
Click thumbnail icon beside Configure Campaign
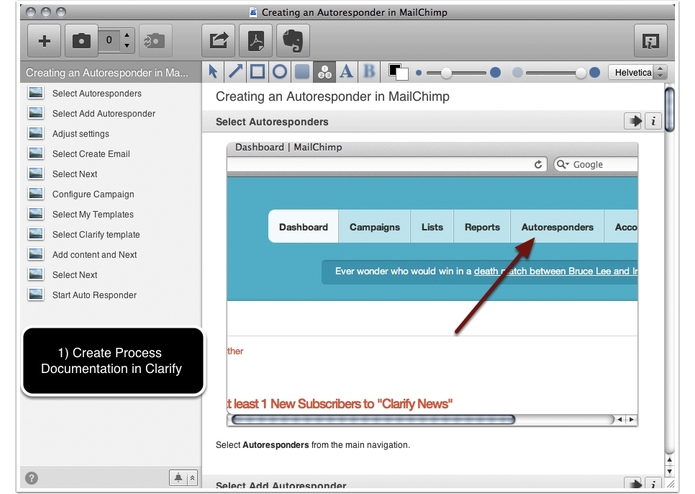(x=36, y=194)
